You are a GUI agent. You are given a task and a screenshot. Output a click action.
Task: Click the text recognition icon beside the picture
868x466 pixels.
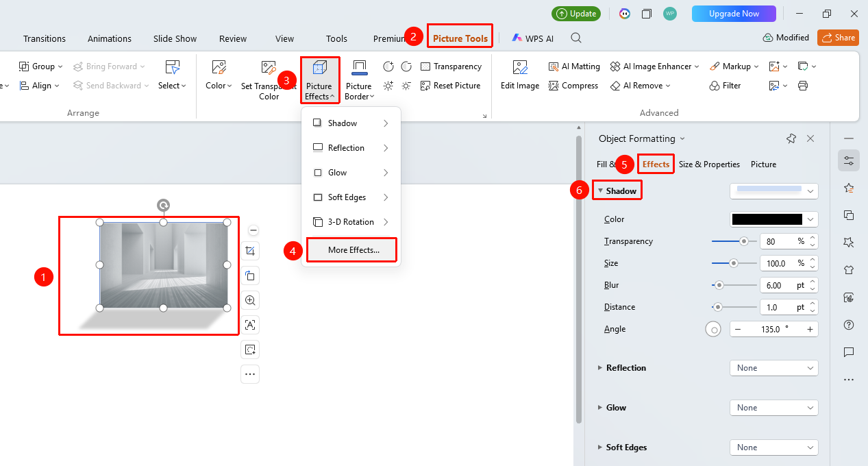250,325
